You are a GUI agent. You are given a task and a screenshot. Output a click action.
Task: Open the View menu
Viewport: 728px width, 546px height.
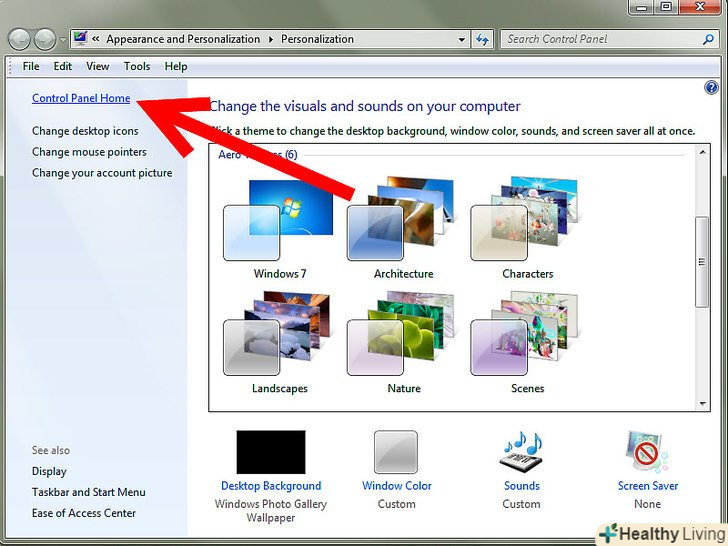tap(98, 66)
